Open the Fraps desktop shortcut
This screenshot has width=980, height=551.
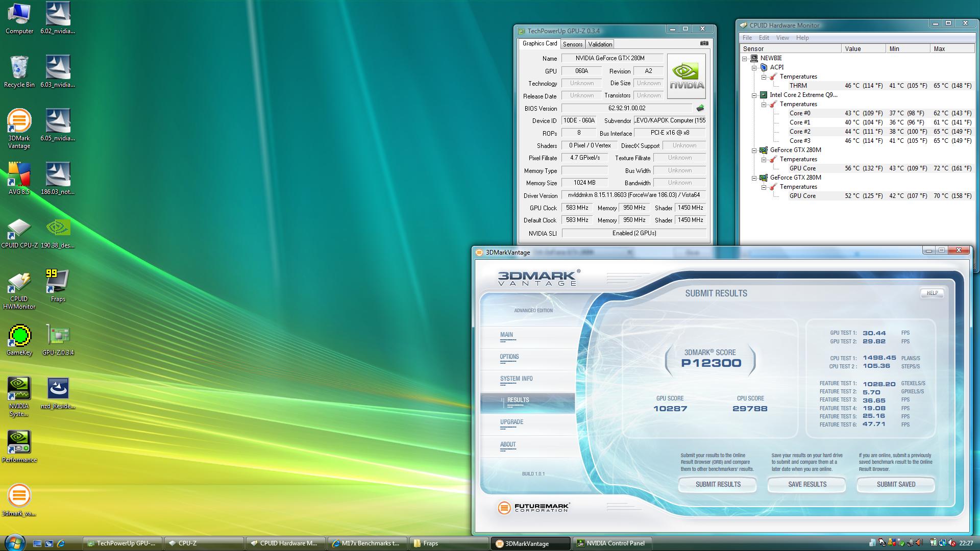point(58,286)
